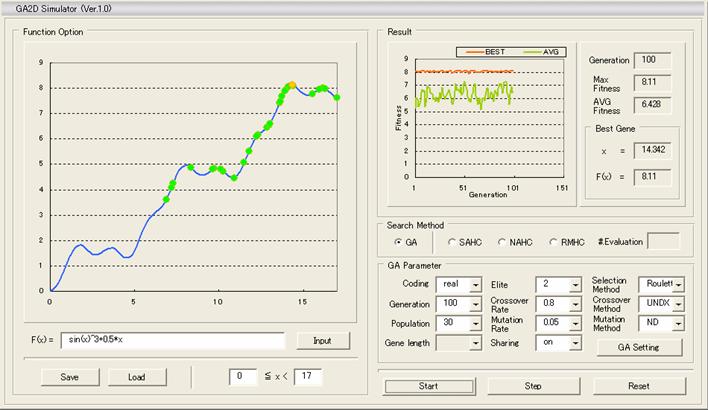Start the simulation
Viewport: 708px width, 410px height.
click(x=429, y=387)
